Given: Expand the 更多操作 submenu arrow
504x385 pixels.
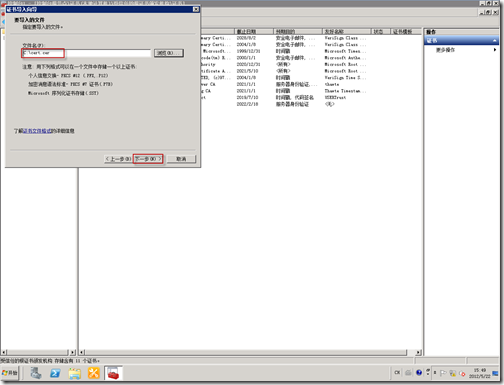Looking at the screenshot, I should pos(495,50).
